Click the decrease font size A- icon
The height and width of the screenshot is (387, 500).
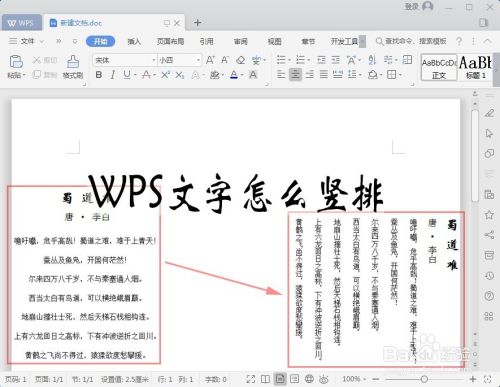pyautogui.click(x=225, y=60)
